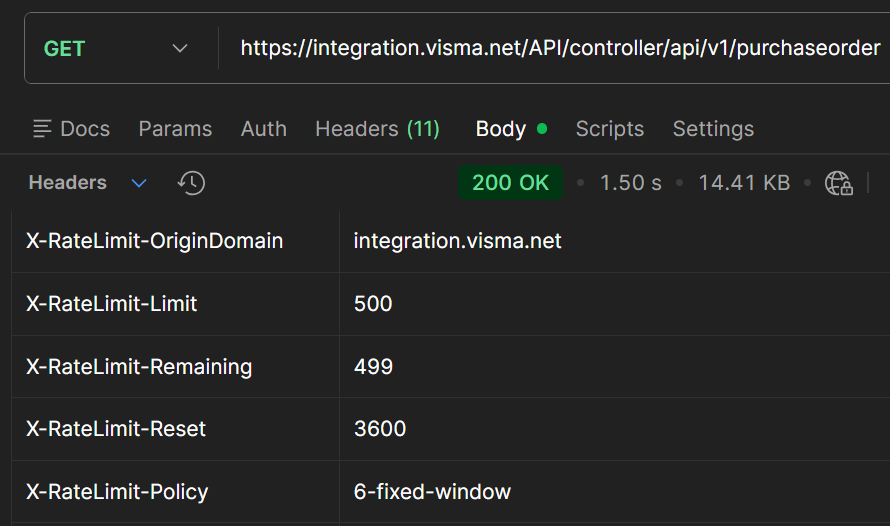Screen dimensions: 890x526
Task: Open the request Settings tab
Action: click(713, 129)
